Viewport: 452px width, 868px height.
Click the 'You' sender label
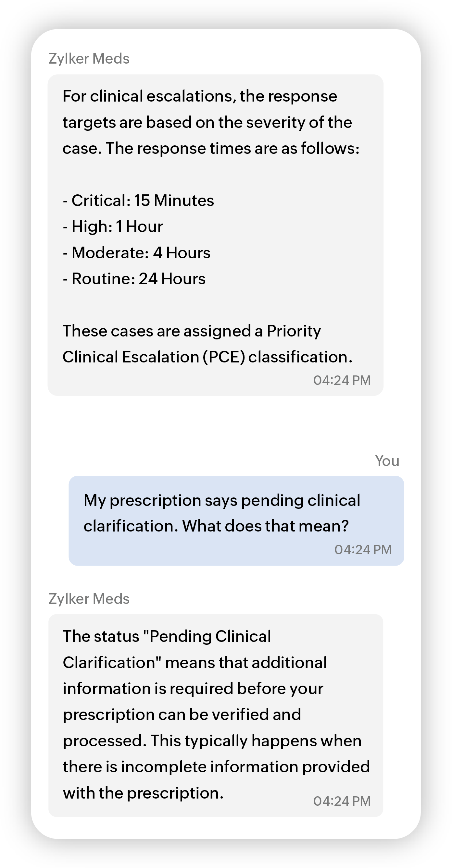[387, 461]
